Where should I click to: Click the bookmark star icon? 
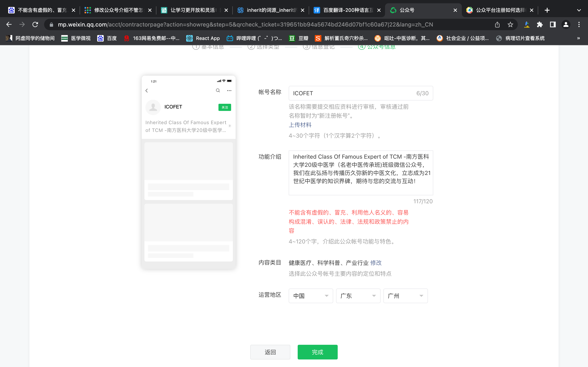click(510, 24)
